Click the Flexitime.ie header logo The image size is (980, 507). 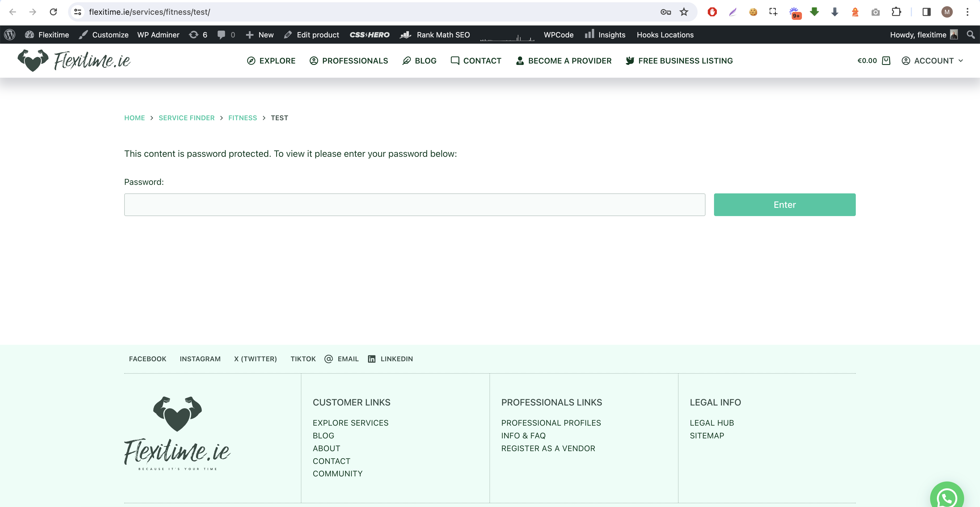pyautogui.click(x=74, y=60)
